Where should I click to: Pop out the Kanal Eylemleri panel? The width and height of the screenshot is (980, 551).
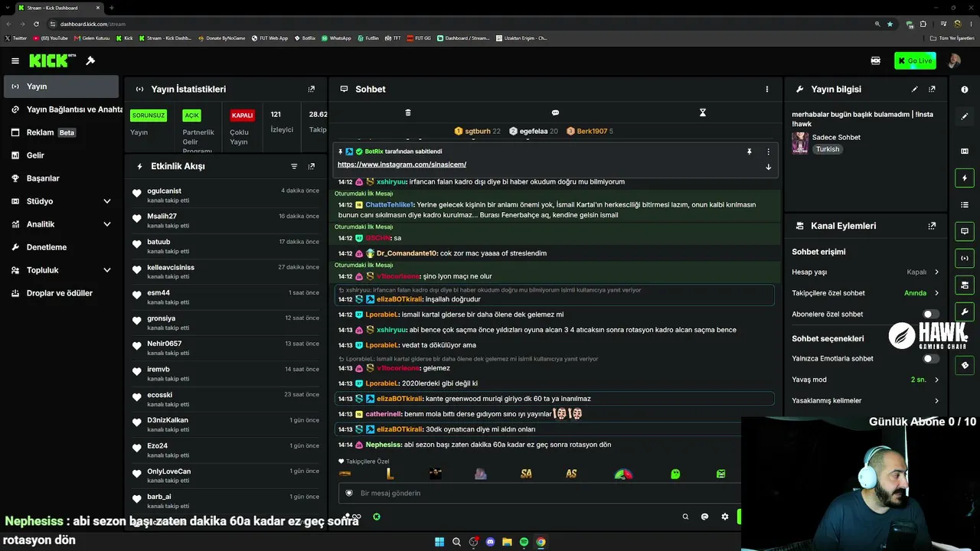coord(932,226)
